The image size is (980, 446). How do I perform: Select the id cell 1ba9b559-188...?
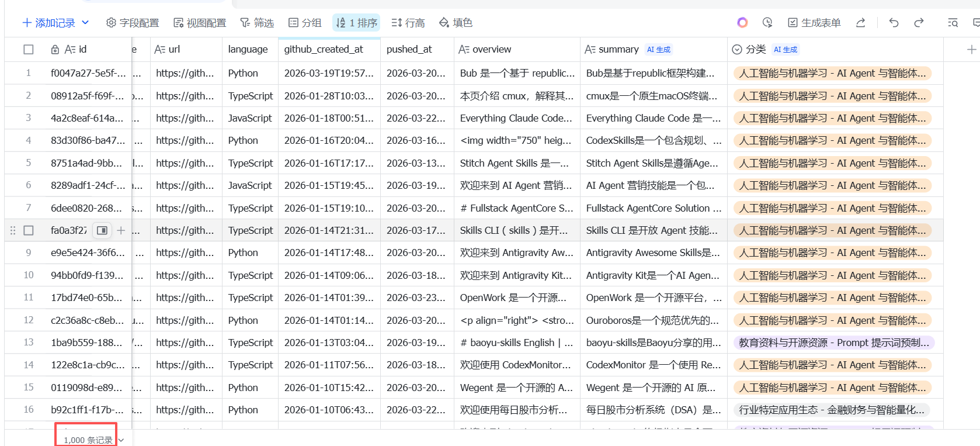[88, 343]
